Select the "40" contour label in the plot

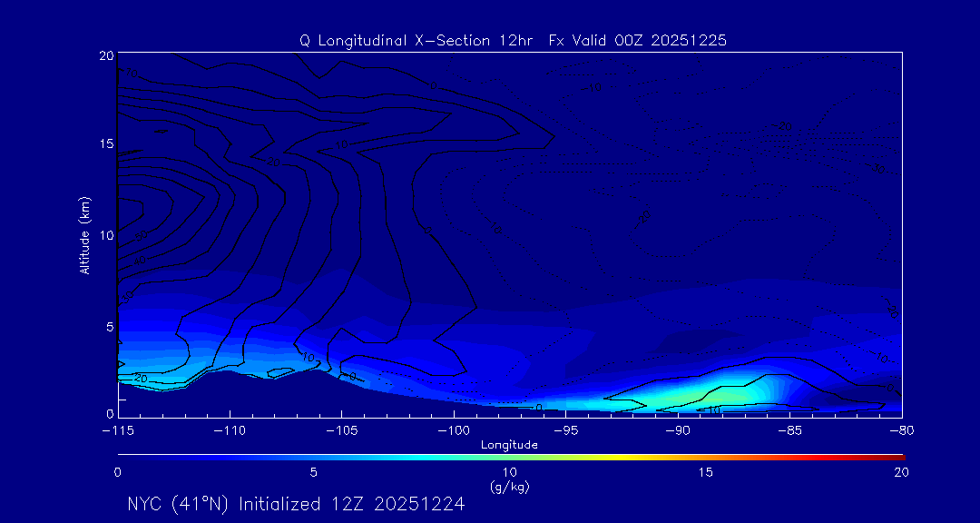point(140,260)
